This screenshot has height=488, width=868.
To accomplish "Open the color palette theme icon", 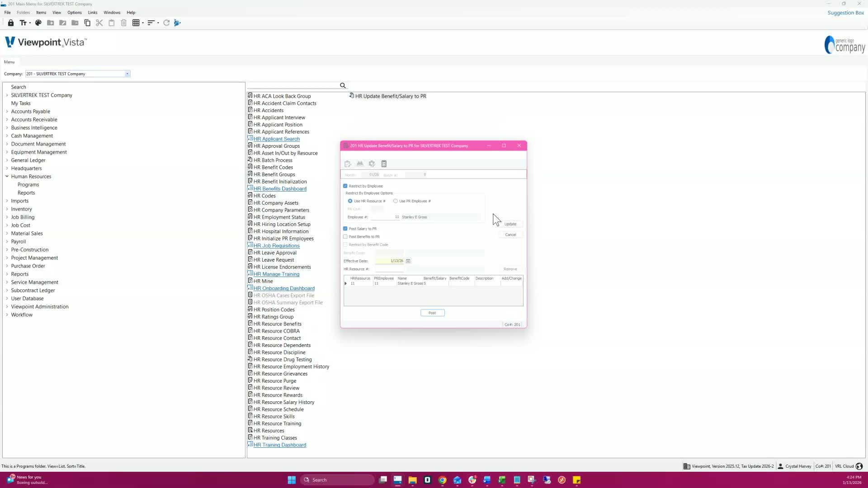I will tap(38, 23).
